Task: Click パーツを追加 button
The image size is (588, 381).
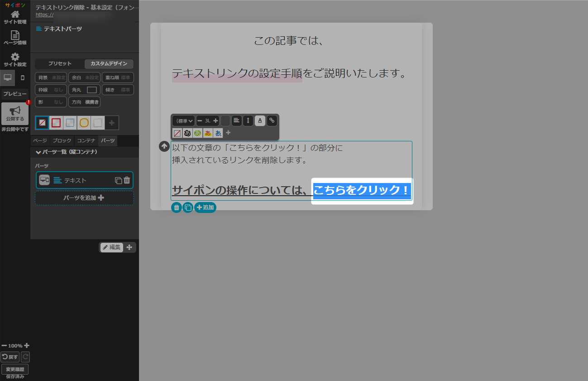Action: (84, 198)
